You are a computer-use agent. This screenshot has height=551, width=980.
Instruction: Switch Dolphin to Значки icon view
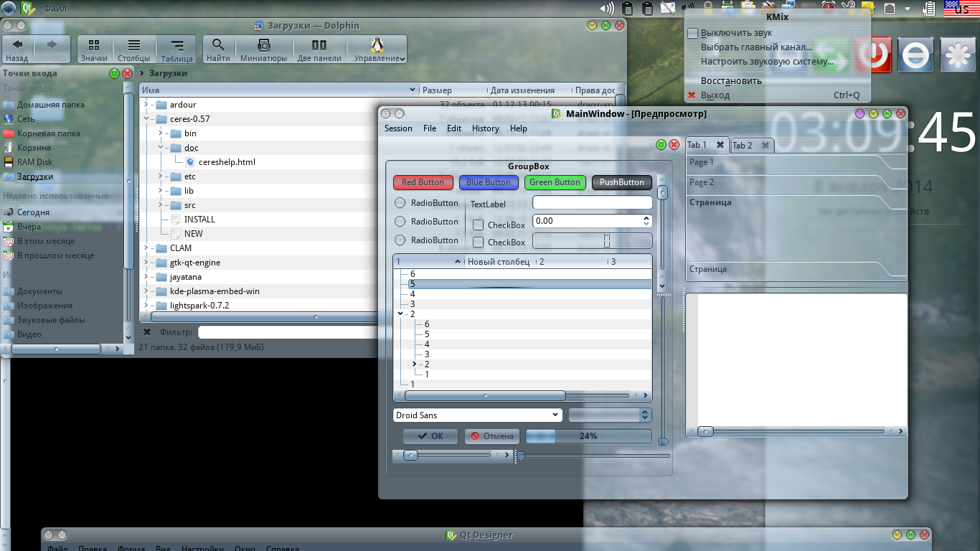coord(94,50)
